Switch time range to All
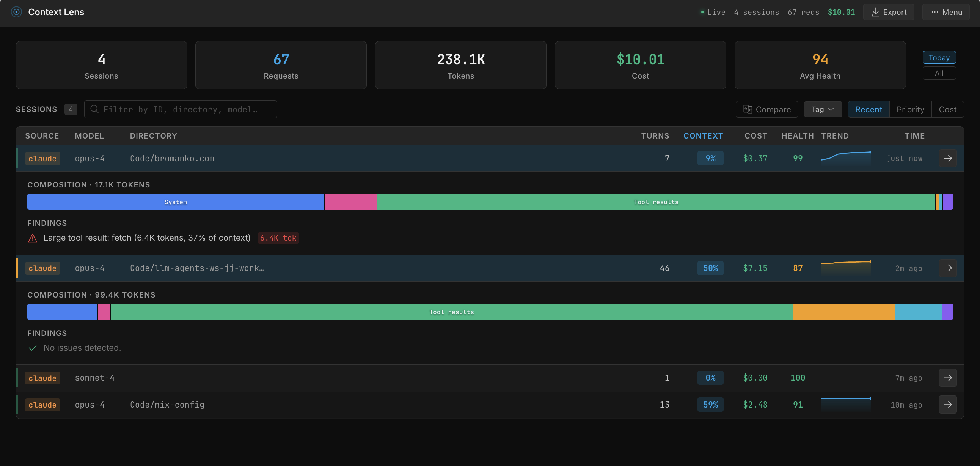This screenshot has height=466, width=980. pyautogui.click(x=939, y=74)
